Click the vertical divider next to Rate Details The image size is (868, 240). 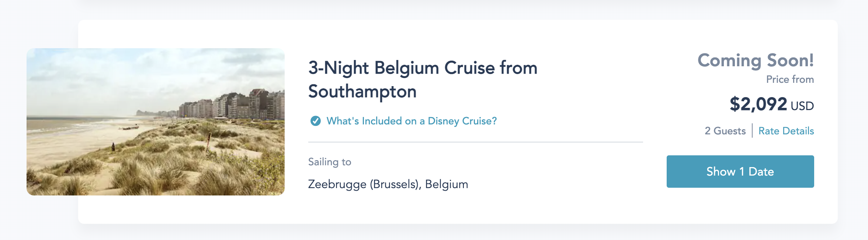pyautogui.click(x=752, y=131)
